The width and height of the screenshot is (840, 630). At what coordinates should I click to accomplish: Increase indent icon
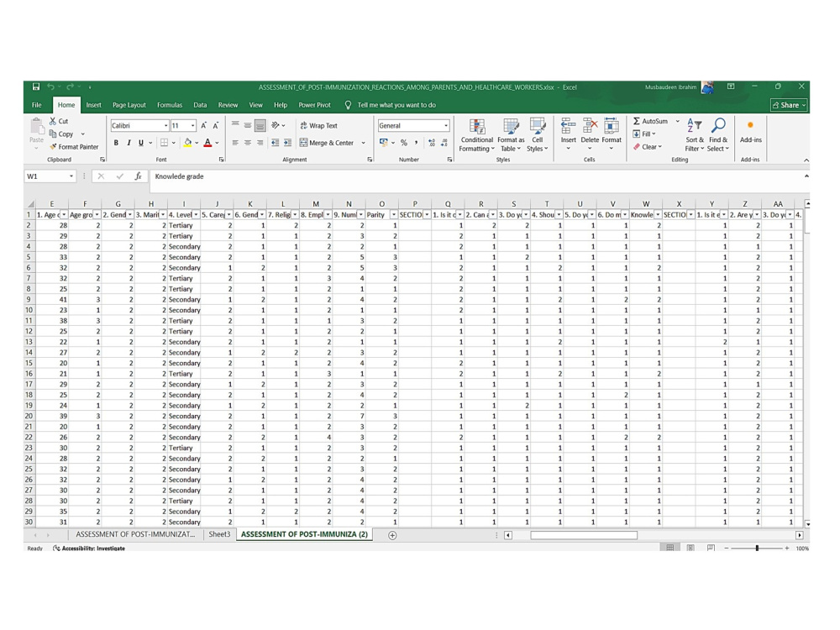287,143
